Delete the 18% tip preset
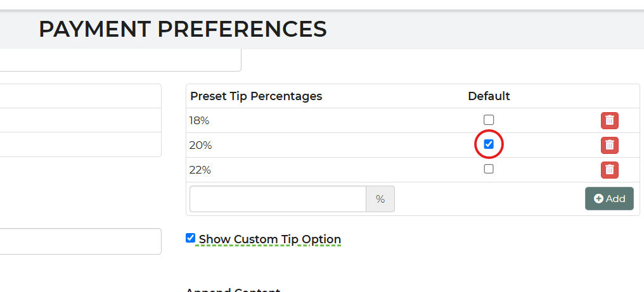This screenshot has height=292, width=644. click(610, 120)
